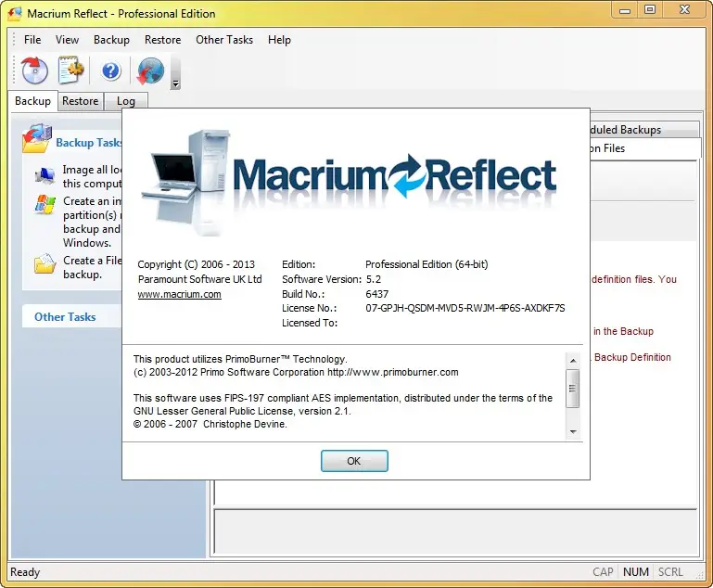Click the license text scroll down arrow

tap(573, 431)
